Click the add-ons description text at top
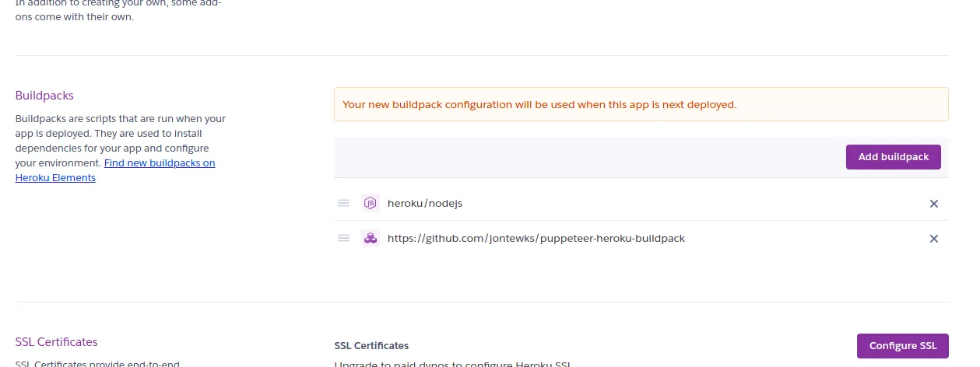The height and width of the screenshot is (367, 980). [x=117, y=11]
